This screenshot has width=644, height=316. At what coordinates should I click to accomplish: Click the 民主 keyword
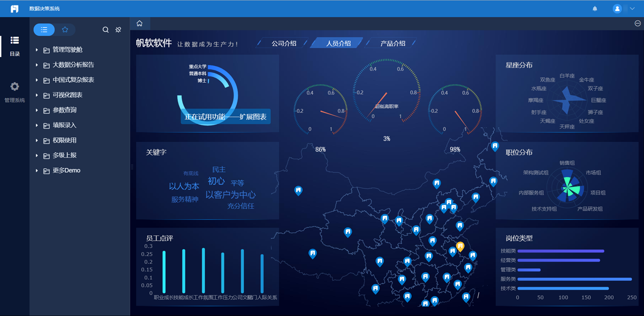[219, 169]
